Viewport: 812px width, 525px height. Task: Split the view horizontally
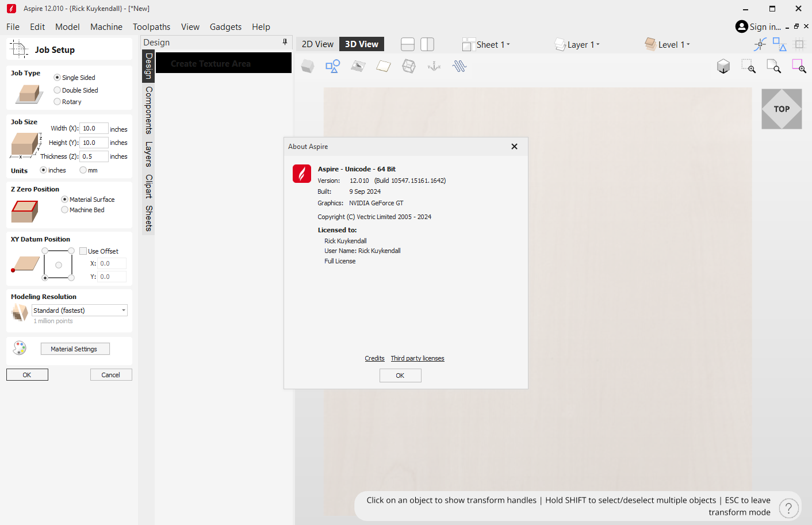click(408, 44)
